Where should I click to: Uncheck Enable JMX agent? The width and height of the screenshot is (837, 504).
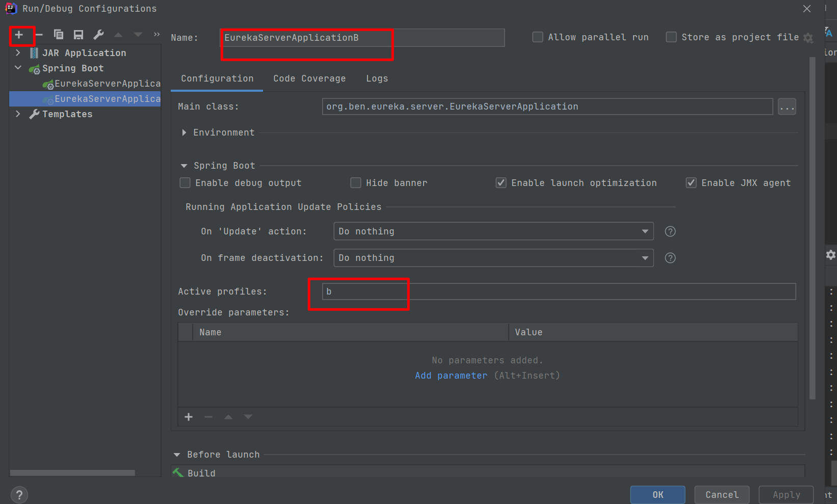(x=691, y=183)
